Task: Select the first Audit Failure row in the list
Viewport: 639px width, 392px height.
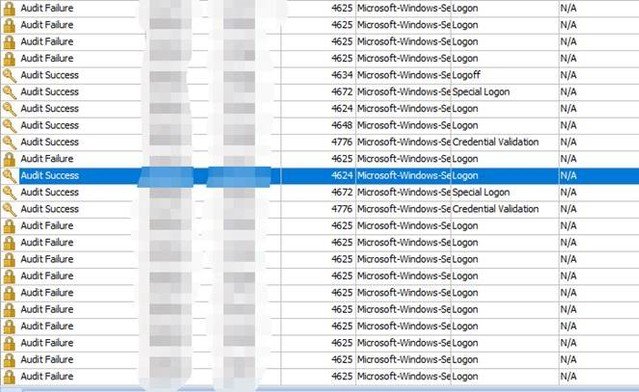Action: 320,9
